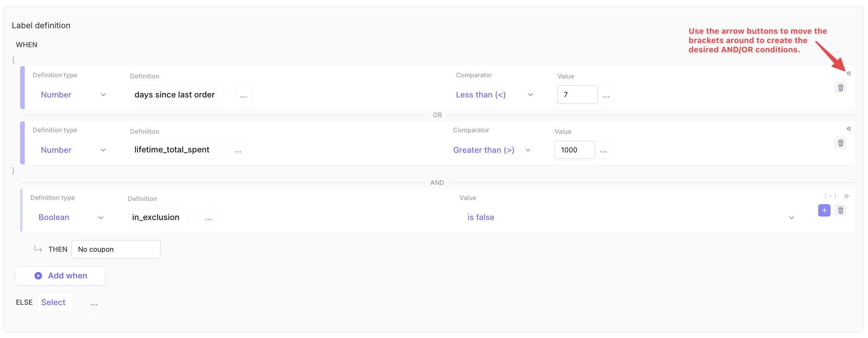The width and height of the screenshot is (868, 338).
Task: Click the Add when button
Action: click(x=61, y=276)
